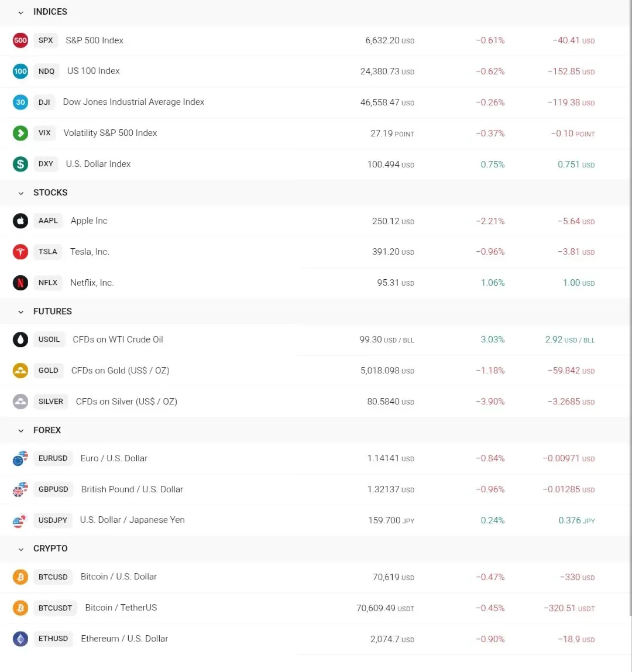632x672 pixels.
Task: Select the U.S. Dollar Index row price
Action: pyautogui.click(x=383, y=164)
